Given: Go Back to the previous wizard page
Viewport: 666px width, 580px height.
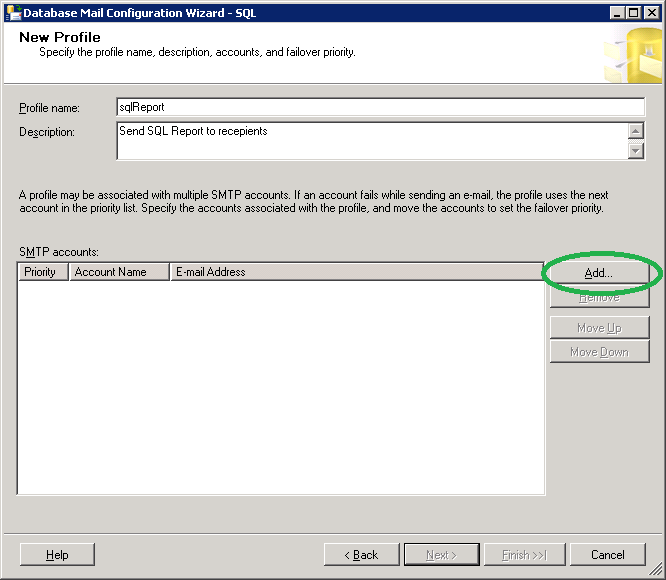Looking at the screenshot, I should [361, 555].
